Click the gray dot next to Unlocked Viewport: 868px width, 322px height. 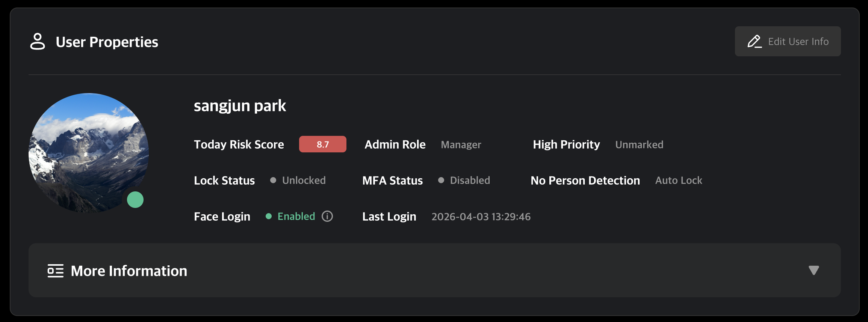coord(273,181)
